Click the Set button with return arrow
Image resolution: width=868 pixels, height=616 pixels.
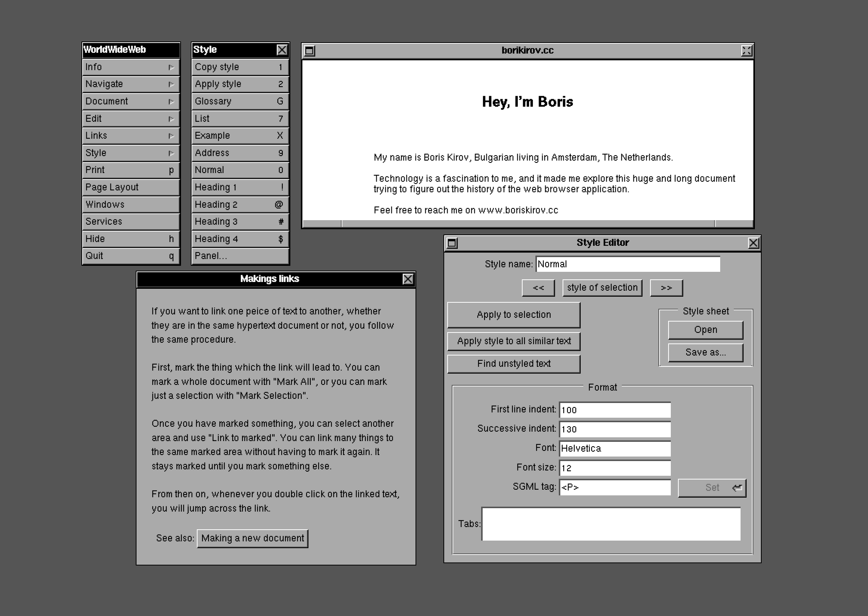[712, 488]
